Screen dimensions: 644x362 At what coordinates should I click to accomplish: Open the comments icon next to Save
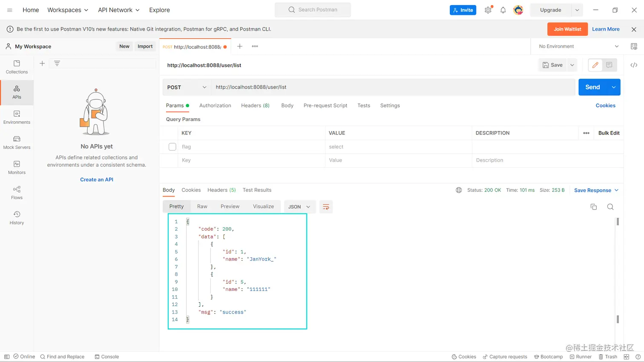click(609, 65)
